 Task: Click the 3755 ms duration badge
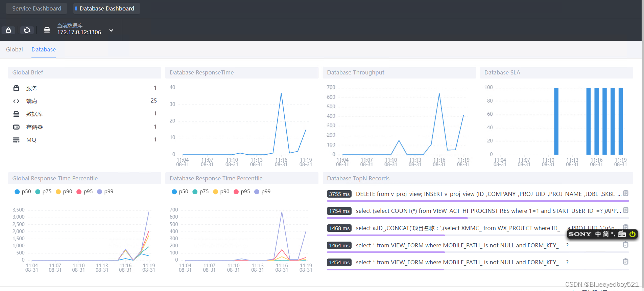[339, 194]
